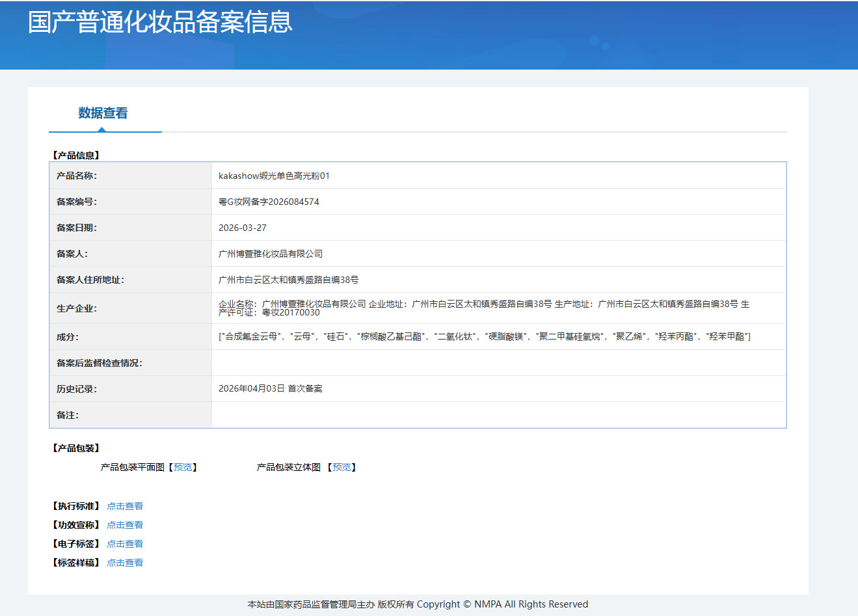Click the 【功效宣称】 label
This screenshot has height=616, width=858.
click(76, 525)
